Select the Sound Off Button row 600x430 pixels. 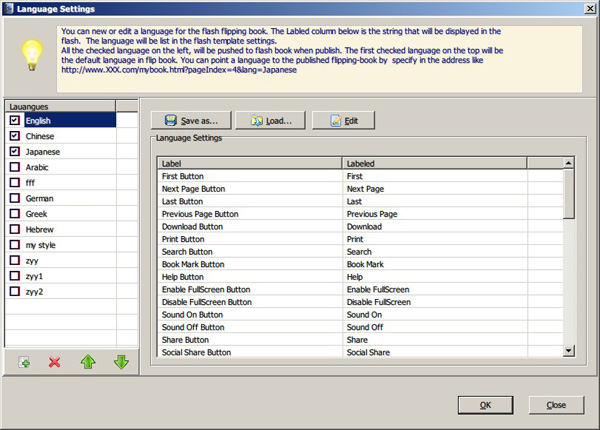pos(360,327)
